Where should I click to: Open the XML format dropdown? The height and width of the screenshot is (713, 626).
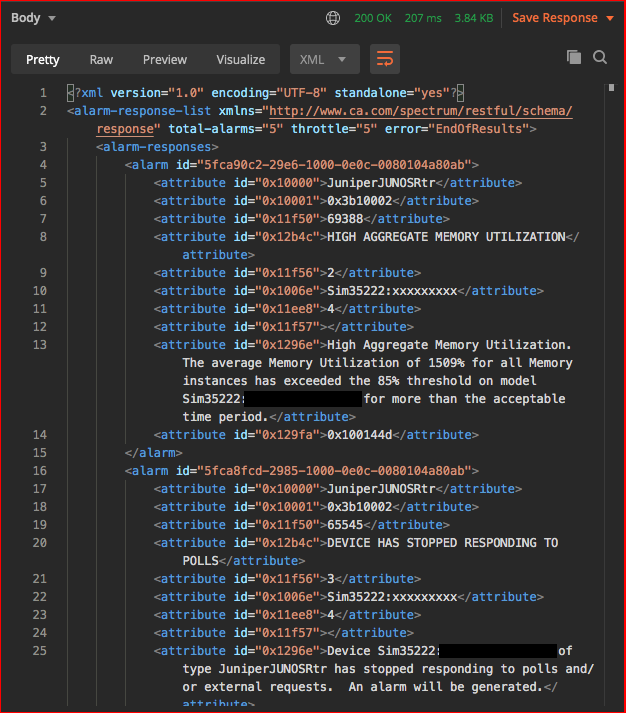click(324, 60)
